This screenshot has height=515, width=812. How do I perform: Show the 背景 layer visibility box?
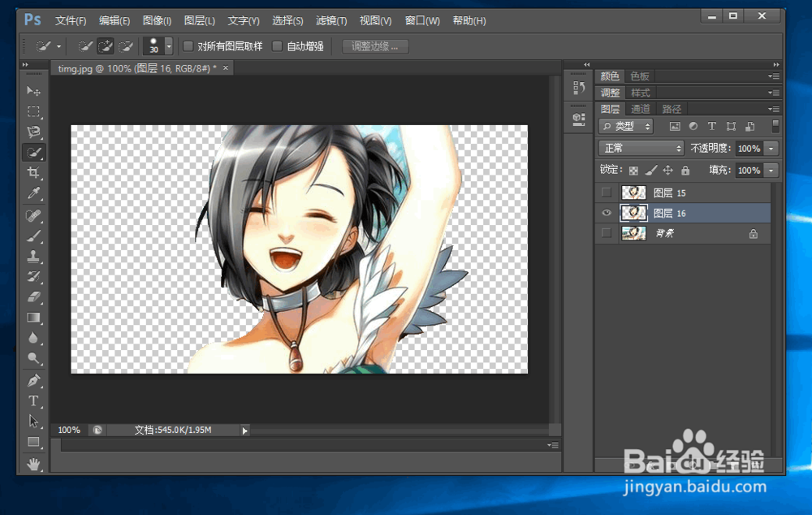pyautogui.click(x=607, y=234)
